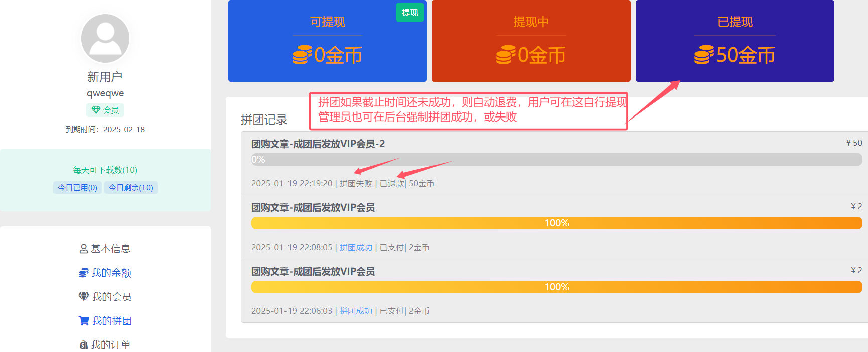Click the person icon beside 基本信息

(x=84, y=249)
